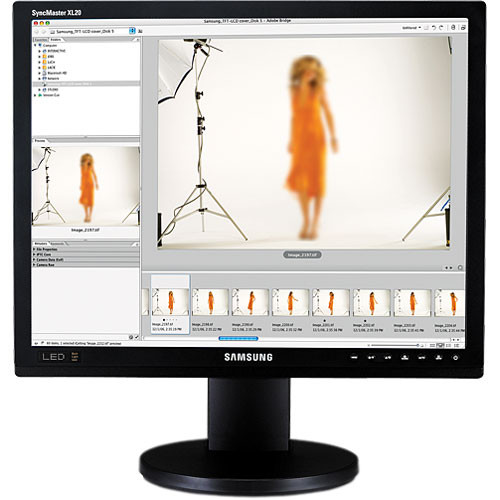This screenshot has height=500, width=500.
Task: Open the Folders panel flyout menu
Action: pyautogui.click(x=137, y=40)
